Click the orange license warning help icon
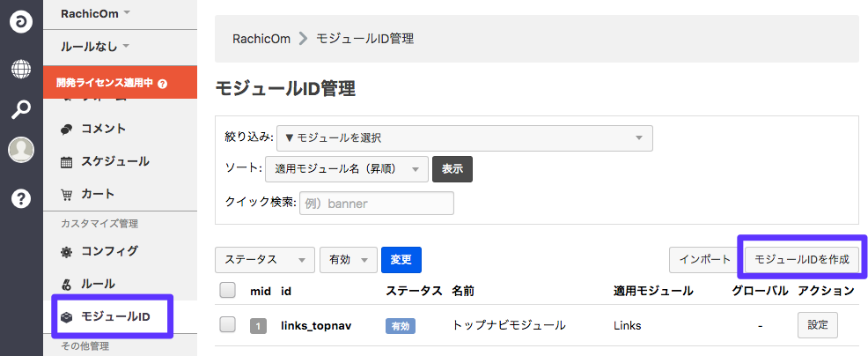 [162, 84]
